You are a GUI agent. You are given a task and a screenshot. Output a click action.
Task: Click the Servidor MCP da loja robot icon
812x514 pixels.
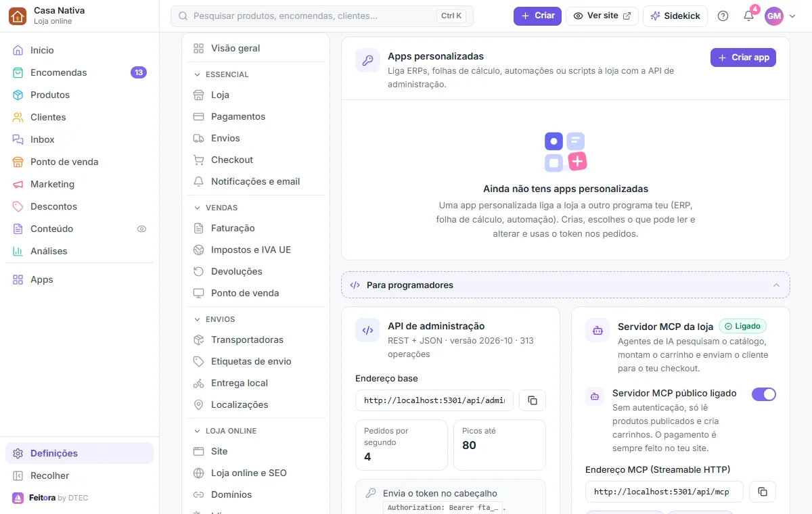[597, 331]
